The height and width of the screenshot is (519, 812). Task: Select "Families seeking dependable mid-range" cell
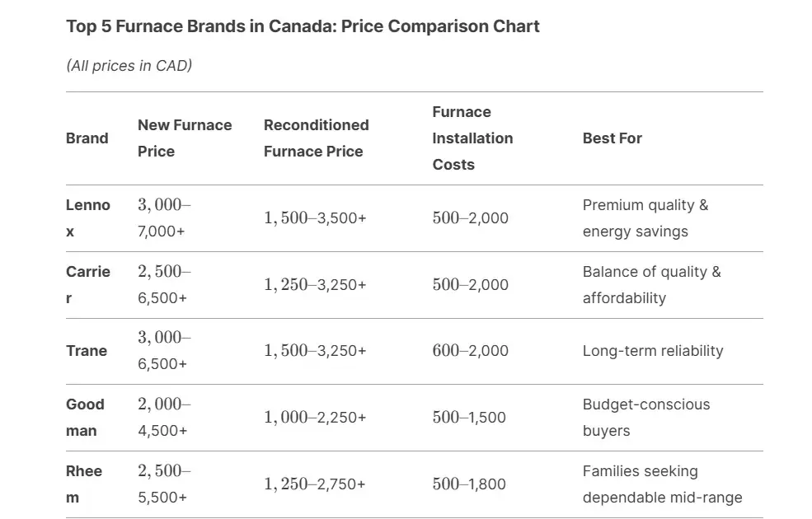coord(662,484)
